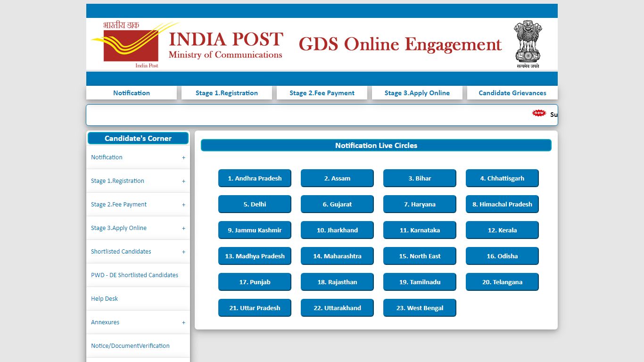
Task: Select the 17. Punjab circle
Action: [x=255, y=282]
